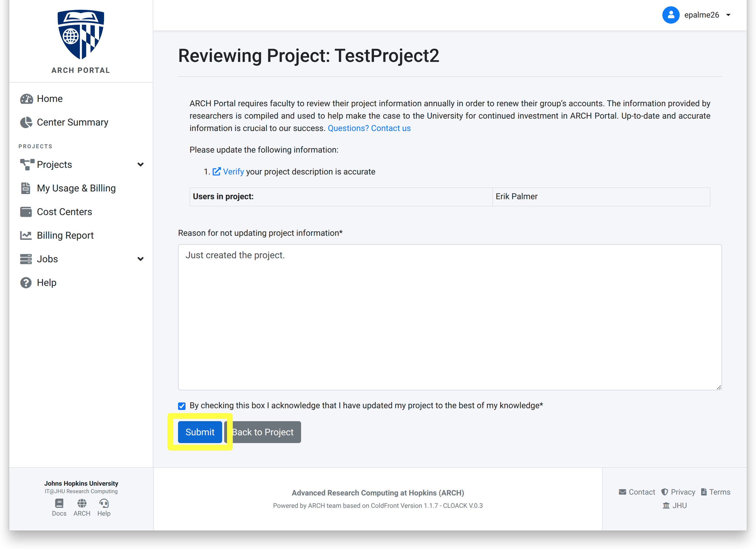The image size is (756, 549).
Task: Click the Home dashboard gauge icon
Action: click(x=26, y=99)
